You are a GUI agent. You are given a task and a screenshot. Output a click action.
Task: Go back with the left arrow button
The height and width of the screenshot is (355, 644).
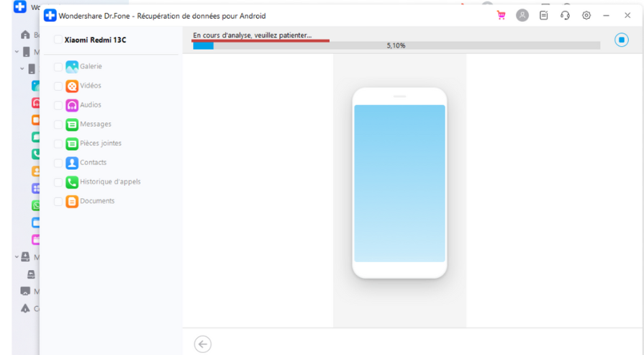click(202, 344)
